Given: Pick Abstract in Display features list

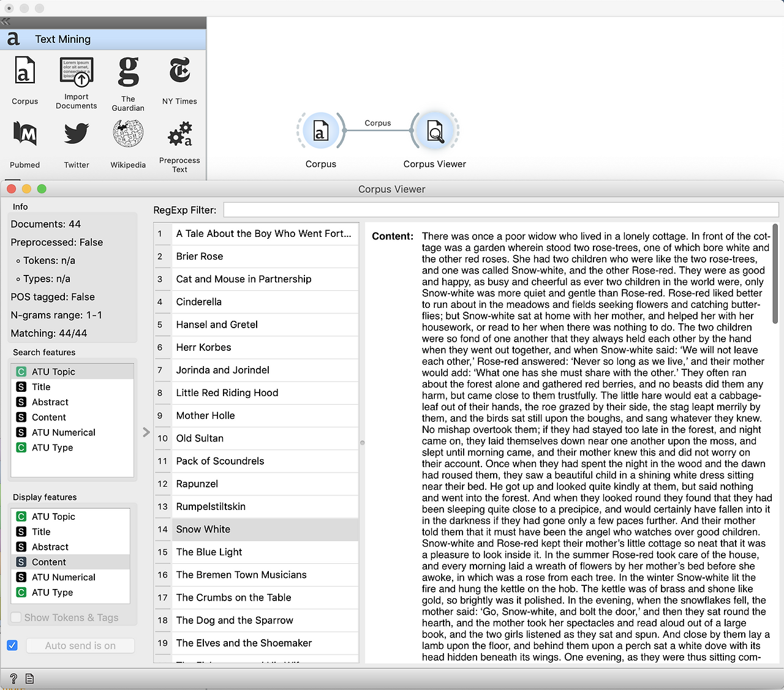Looking at the screenshot, I should click(70, 547).
